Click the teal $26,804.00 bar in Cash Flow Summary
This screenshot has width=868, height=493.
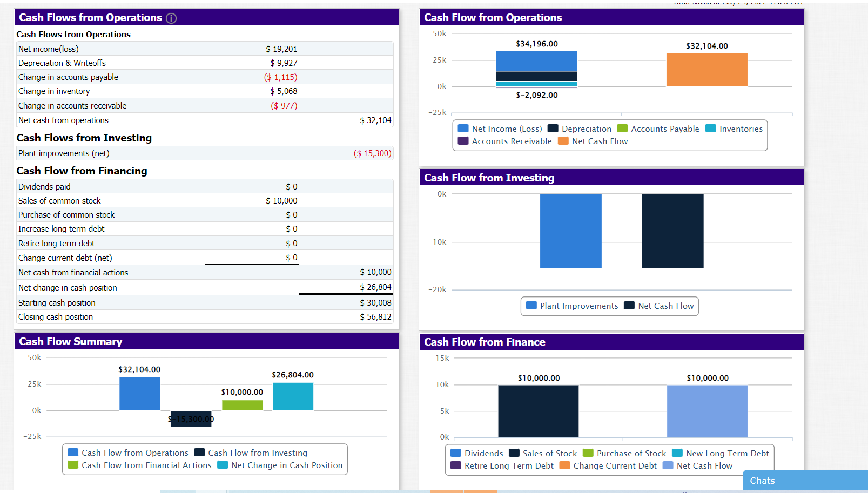point(293,396)
